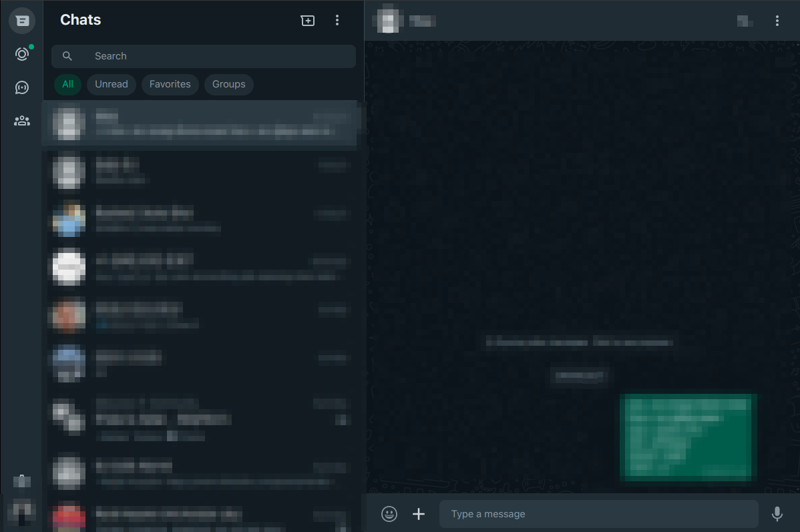Open the conversation three-dot menu
Image resolution: width=800 pixels, height=532 pixels.
[x=777, y=21]
